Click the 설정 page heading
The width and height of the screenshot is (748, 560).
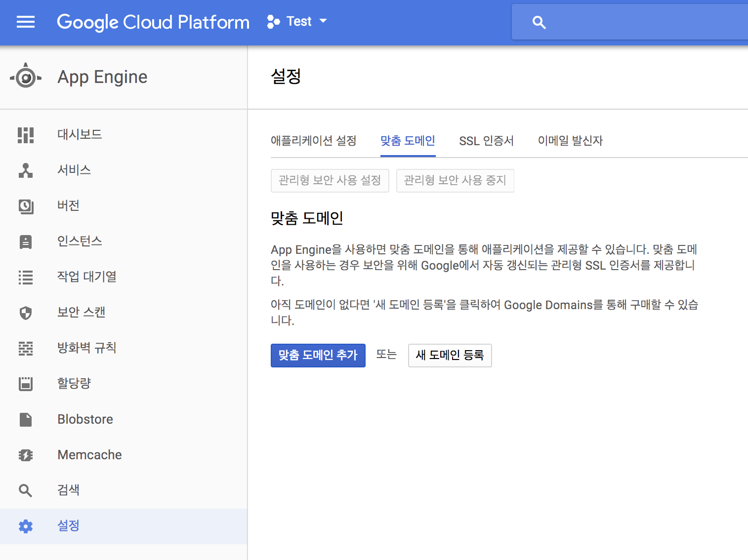[x=286, y=77]
